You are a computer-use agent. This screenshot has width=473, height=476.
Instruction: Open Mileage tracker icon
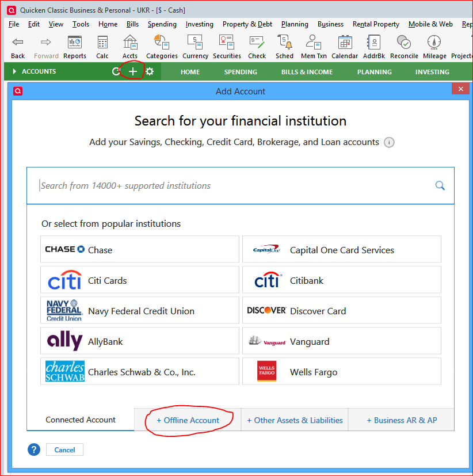click(x=434, y=47)
